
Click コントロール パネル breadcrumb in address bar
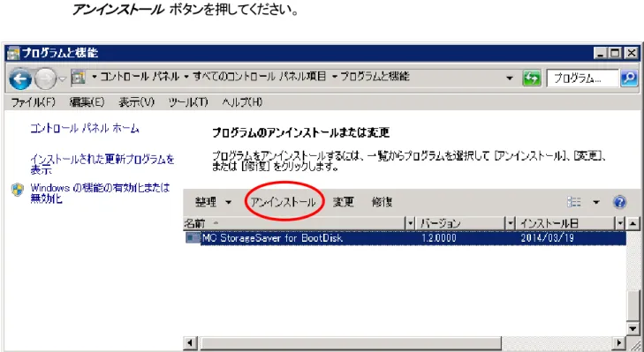[x=140, y=76]
